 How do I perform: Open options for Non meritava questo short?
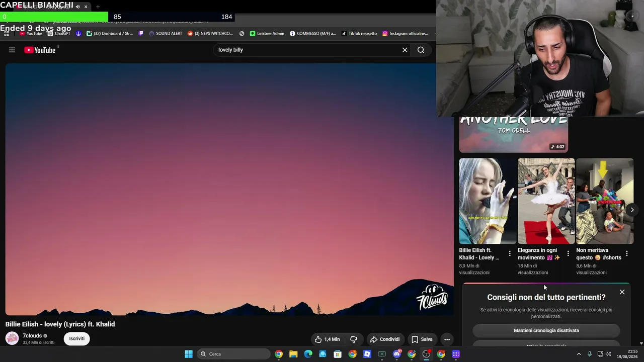tap(627, 254)
